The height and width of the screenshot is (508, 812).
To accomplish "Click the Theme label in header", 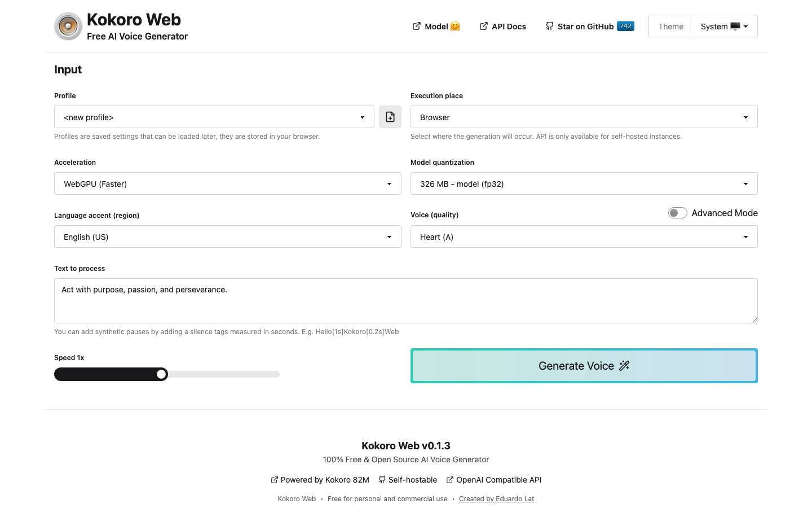I will click(670, 27).
